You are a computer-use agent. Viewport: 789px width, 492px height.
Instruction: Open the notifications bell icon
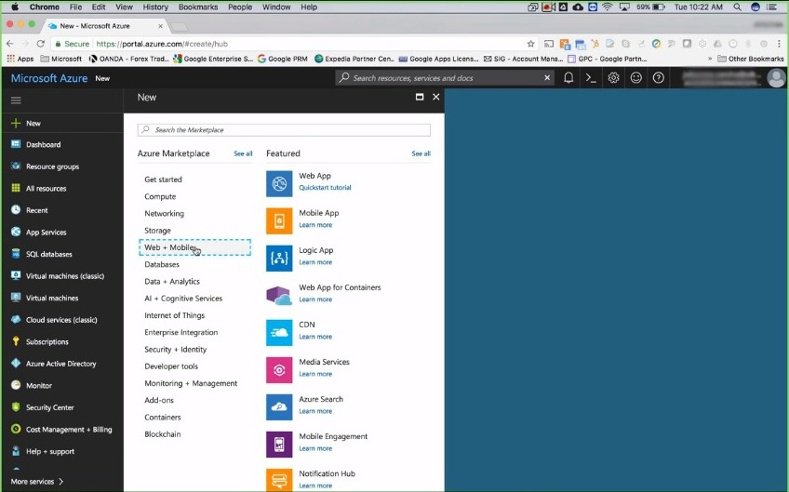(x=569, y=78)
